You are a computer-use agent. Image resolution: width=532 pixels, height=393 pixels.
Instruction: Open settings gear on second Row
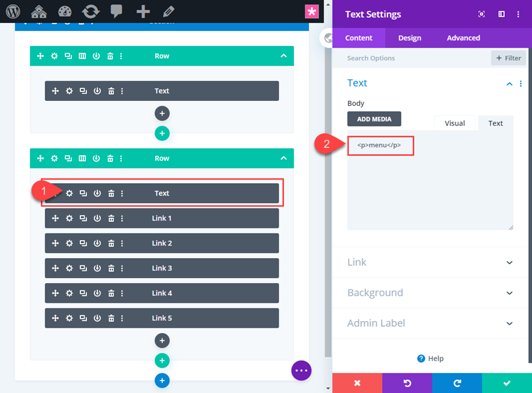pos(54,158)
